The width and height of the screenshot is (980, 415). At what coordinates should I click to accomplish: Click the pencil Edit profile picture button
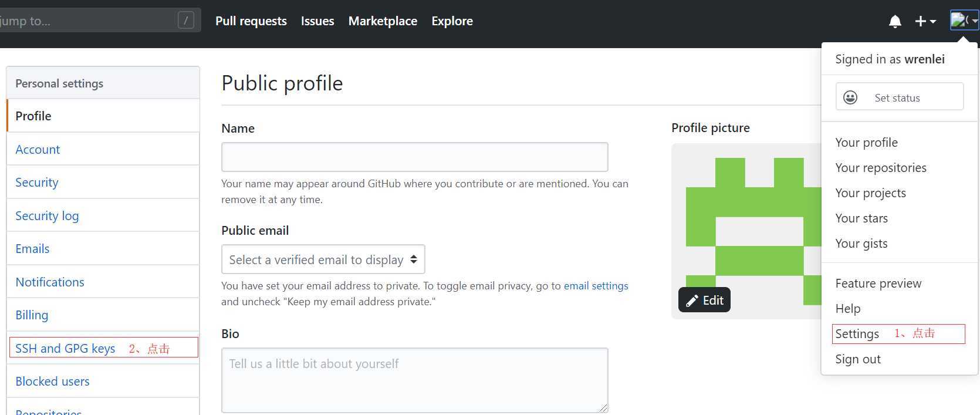(x=704, y=300)
